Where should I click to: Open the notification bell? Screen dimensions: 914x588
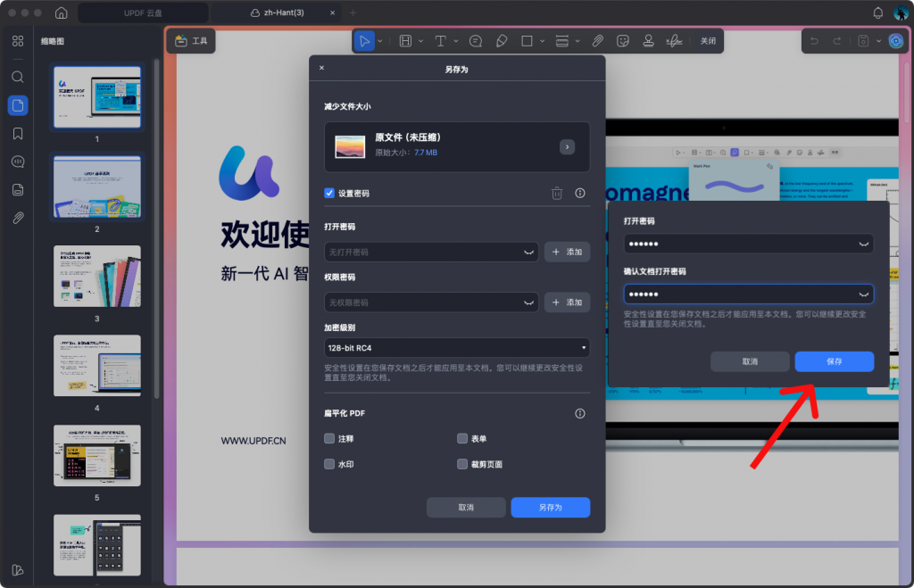pyautogui.click(x=878, y=12)
